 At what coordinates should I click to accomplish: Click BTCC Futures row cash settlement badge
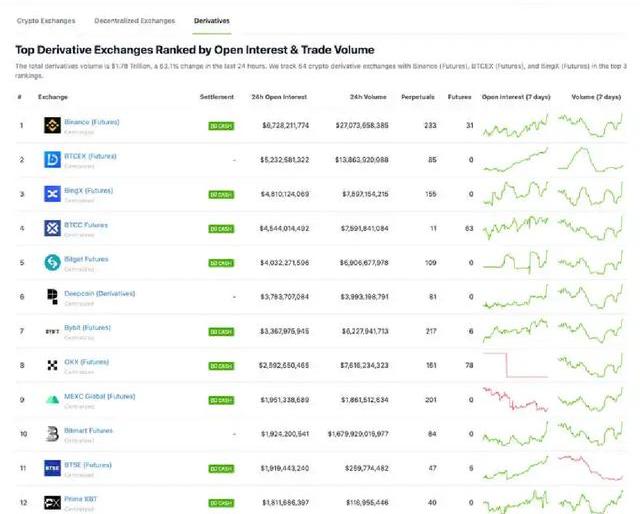(x=221, y=229)
